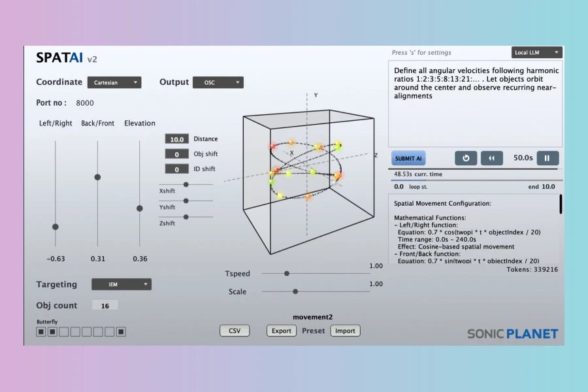
Task: Click the Distance value field
Action: tap(176, 139)
